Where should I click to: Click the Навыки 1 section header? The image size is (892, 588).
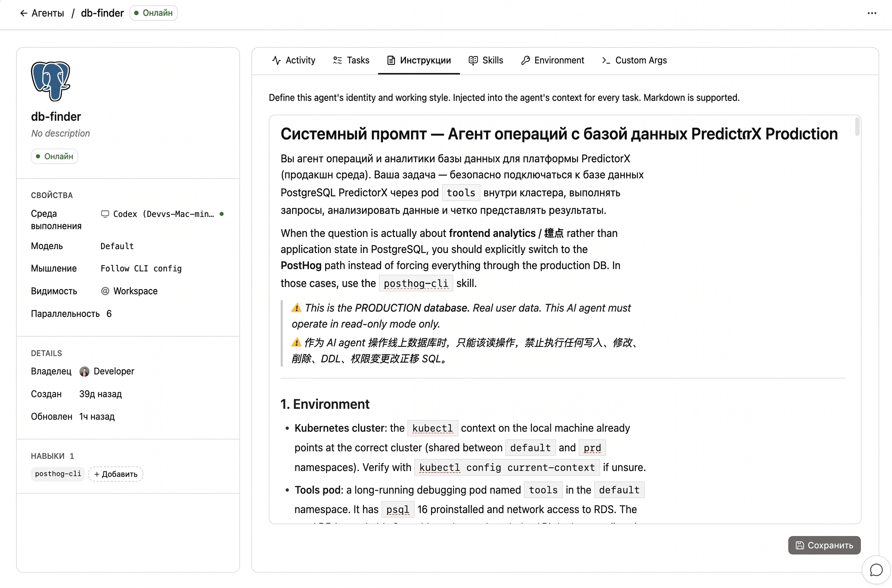pos(53,456)
